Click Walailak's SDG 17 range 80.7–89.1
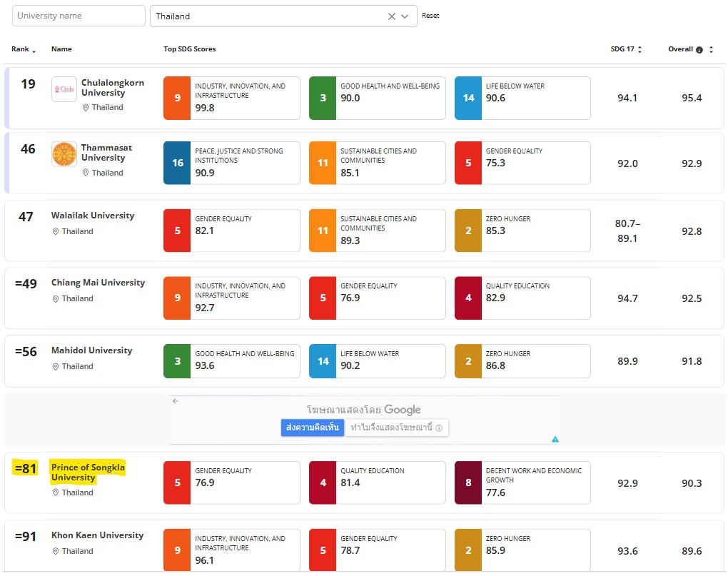 (627, 231)
